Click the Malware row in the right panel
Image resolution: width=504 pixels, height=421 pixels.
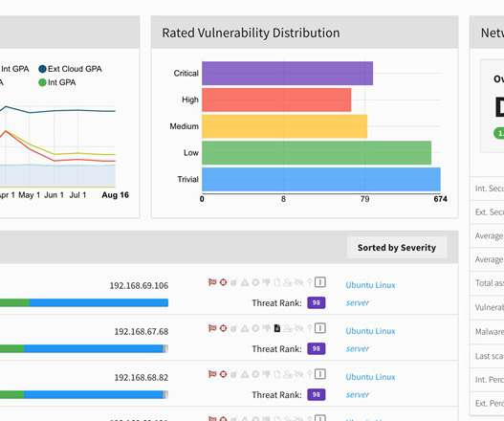488,332
